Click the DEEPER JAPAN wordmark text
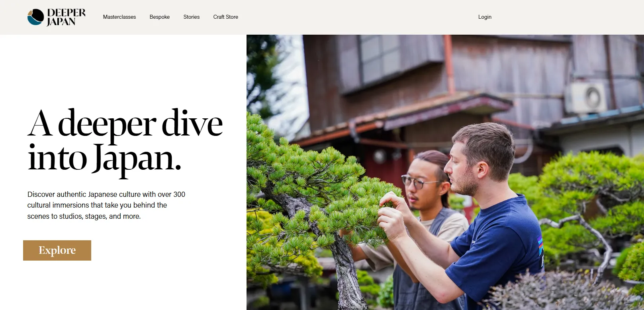The width and height of the screenshot is (644, 310). [66, 17]
